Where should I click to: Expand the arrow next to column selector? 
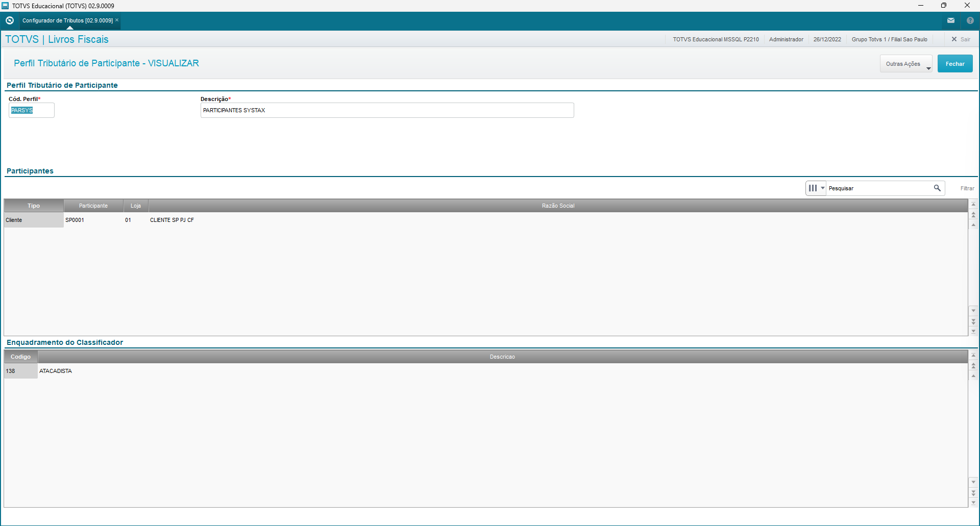tap(823, 188)
